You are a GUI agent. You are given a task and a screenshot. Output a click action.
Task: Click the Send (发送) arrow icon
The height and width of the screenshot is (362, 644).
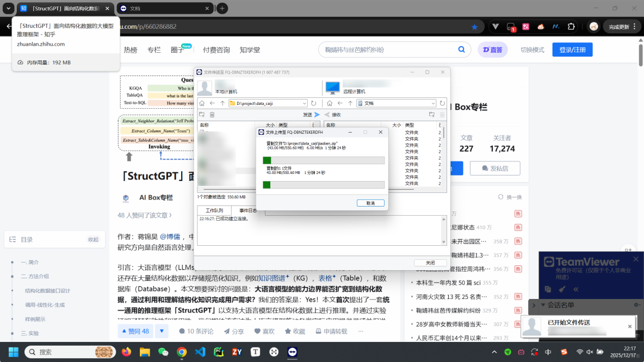pyautogui.click(x=316, y=114)
